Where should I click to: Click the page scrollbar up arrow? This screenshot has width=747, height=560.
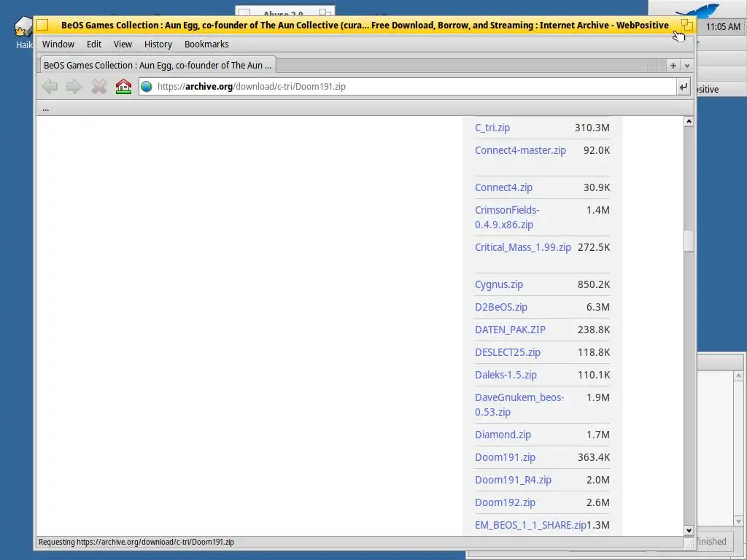[x=689, y=122]
